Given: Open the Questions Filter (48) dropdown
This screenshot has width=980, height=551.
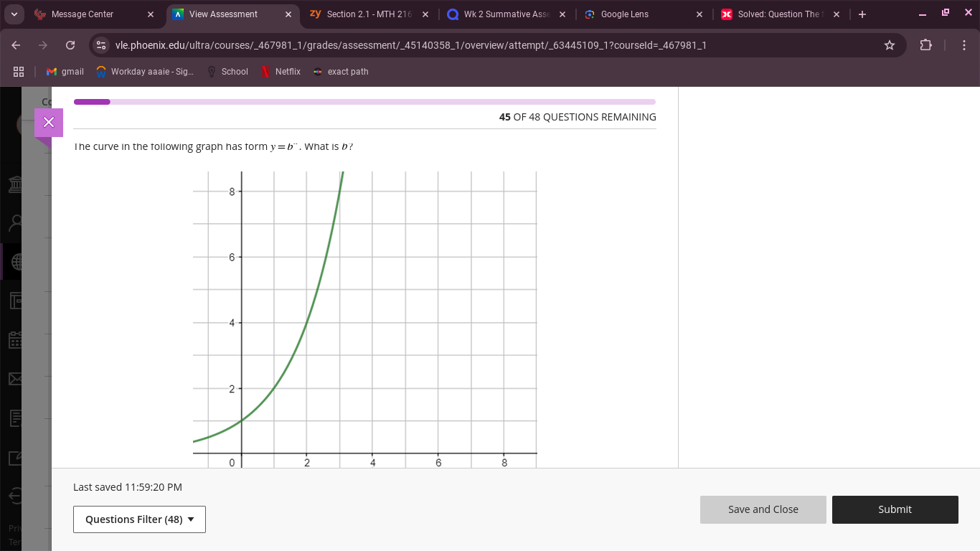Looking at the screenshot, I should tap(139, 519).
